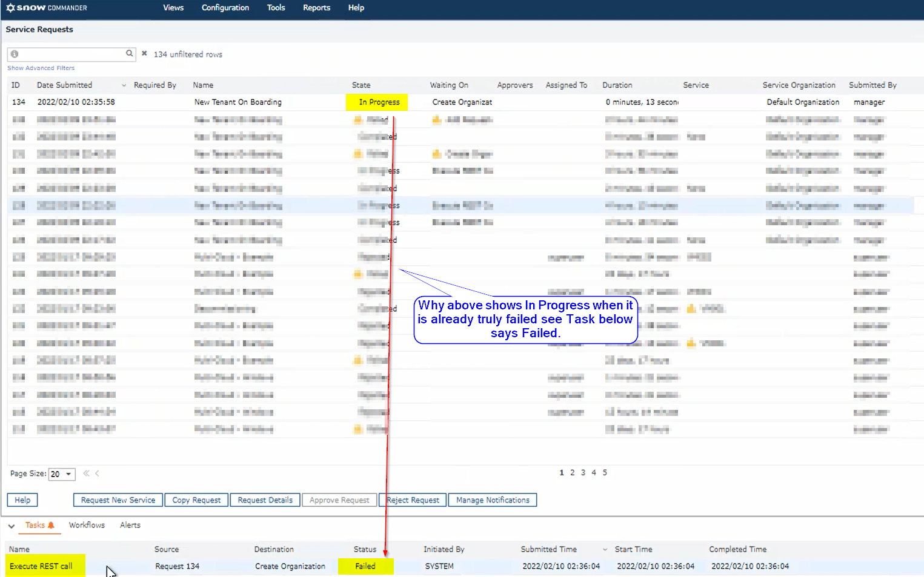Click the Snow Commander logo
The height and width of the screenshot is (577, 924).
[x=47, y=8]
